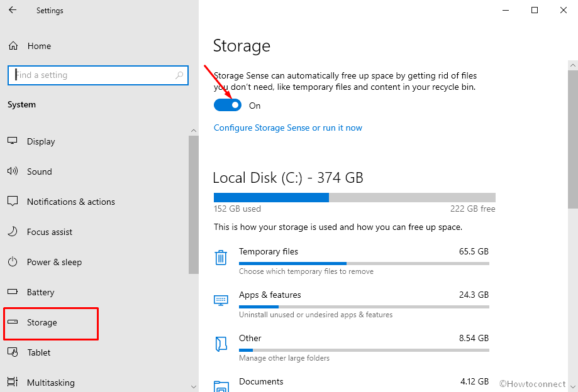Click the Find a setting field
The width and height of the screenshot is (578, 392).
98,75
